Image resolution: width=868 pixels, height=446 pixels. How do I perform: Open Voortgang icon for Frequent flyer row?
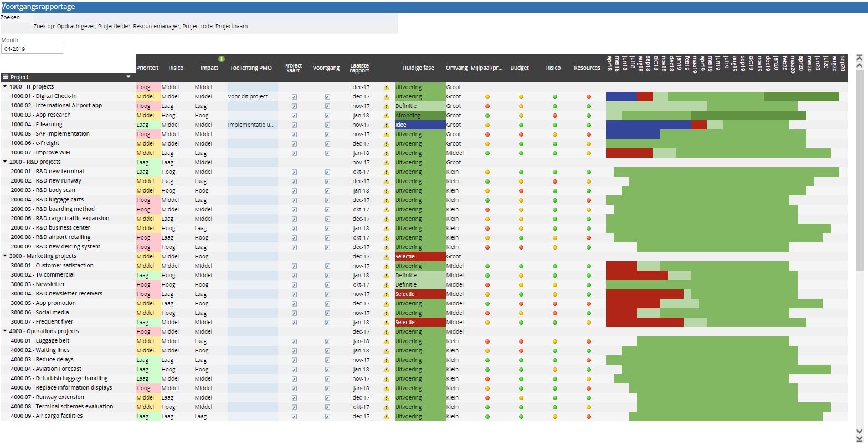point(327,323)
